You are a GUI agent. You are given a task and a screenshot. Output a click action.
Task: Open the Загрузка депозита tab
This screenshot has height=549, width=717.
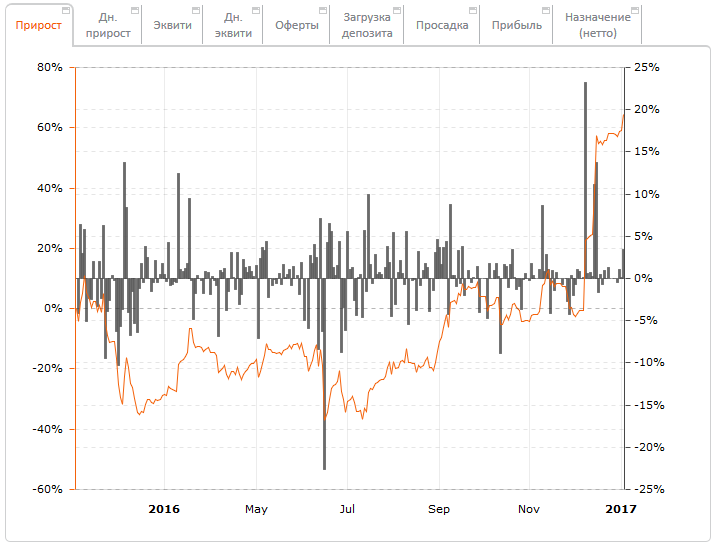[x=366, y=25]
